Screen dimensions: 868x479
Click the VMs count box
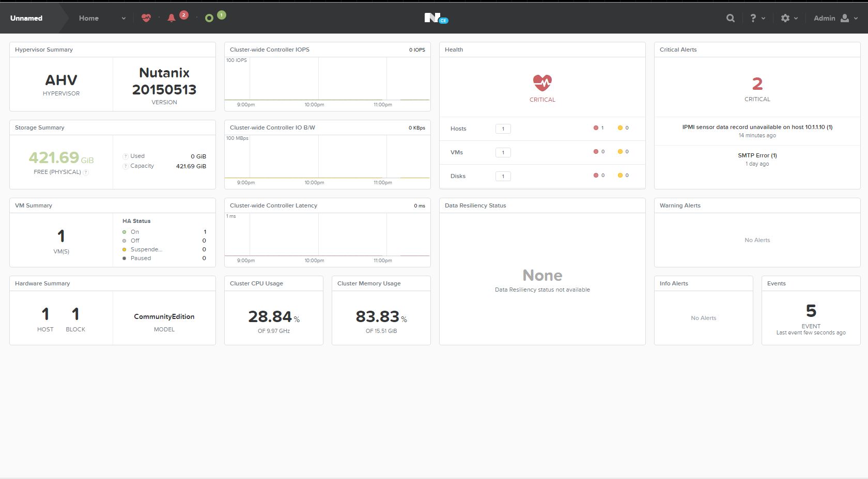(503, 152)
